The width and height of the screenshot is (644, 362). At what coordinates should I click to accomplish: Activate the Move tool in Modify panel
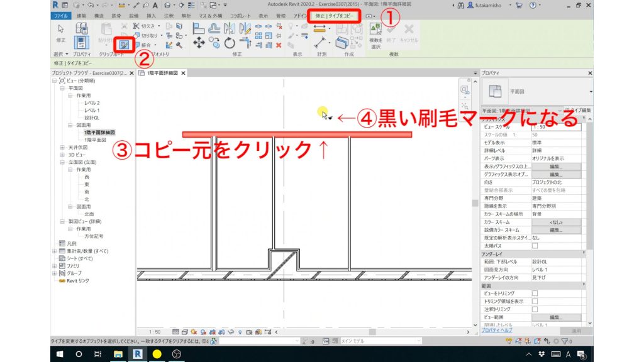pos(199,43)
